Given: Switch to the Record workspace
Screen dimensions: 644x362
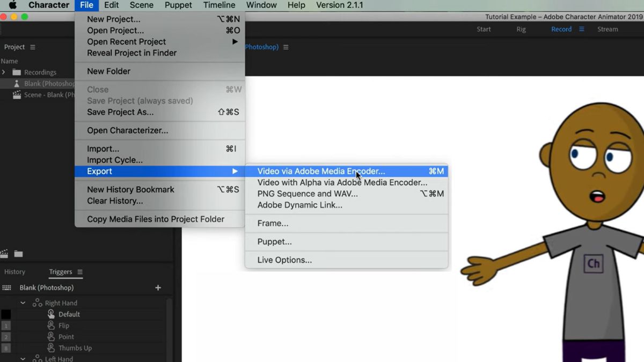Looking at the screenshot, I should click(561, 29).
